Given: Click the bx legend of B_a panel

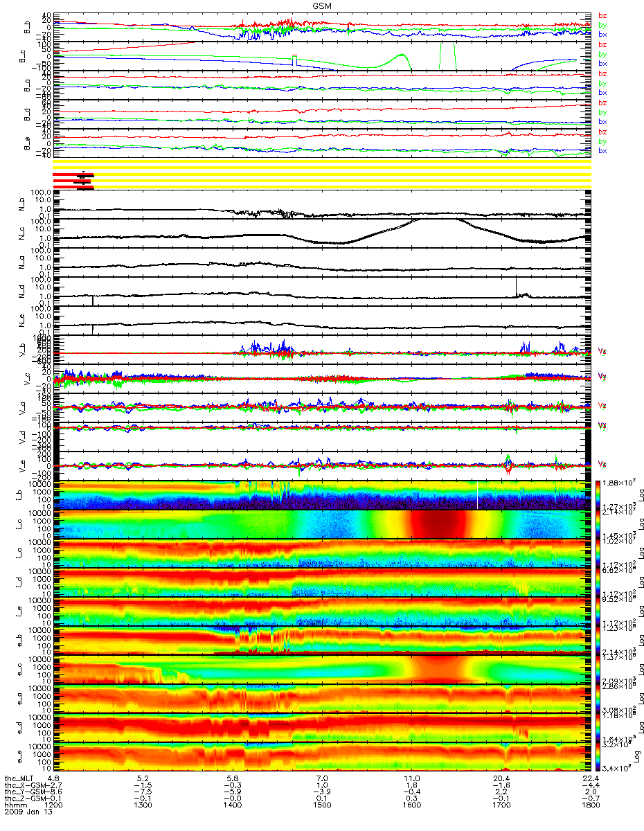Looking at the screenshot, I should pos(602,93).
